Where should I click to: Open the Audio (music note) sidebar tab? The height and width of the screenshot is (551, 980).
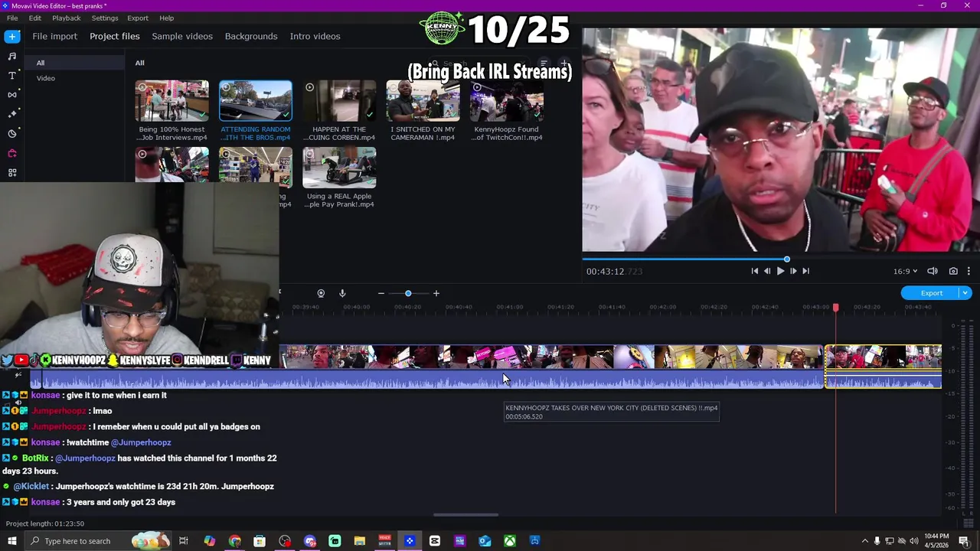coord(12,56)
